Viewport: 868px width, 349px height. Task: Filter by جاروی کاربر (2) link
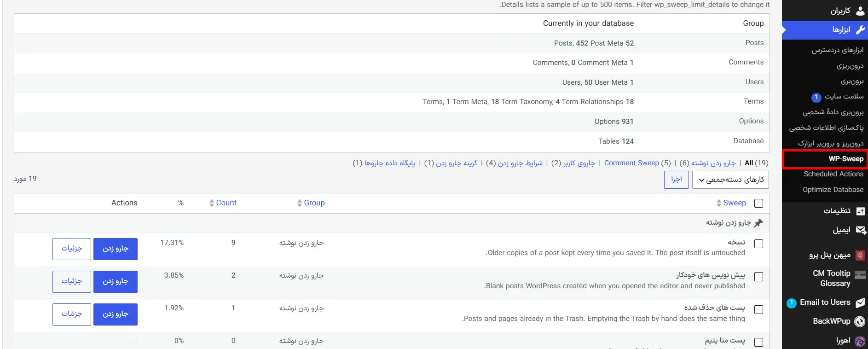579,163
